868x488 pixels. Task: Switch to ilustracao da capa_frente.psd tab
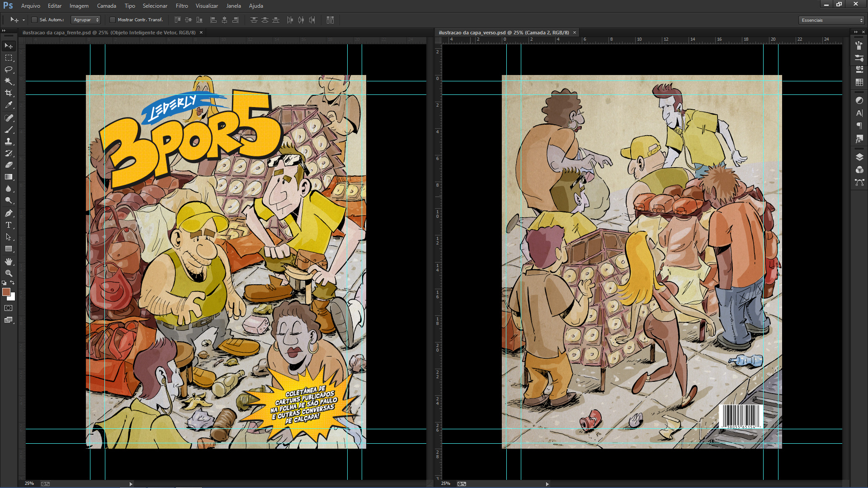pyautogui.click(x=109, y=33)
